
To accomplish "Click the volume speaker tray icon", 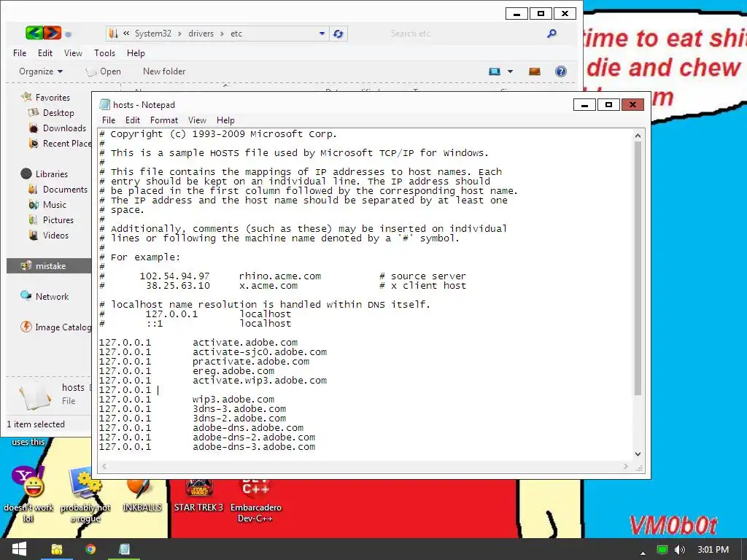I will click(x=680, y=550).
